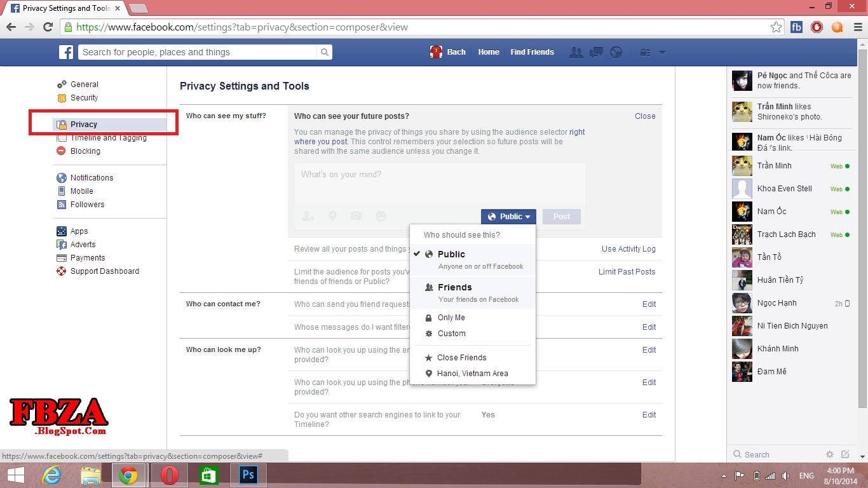Click the emoticon smiley icon in composer

click(x=381, y=217)
